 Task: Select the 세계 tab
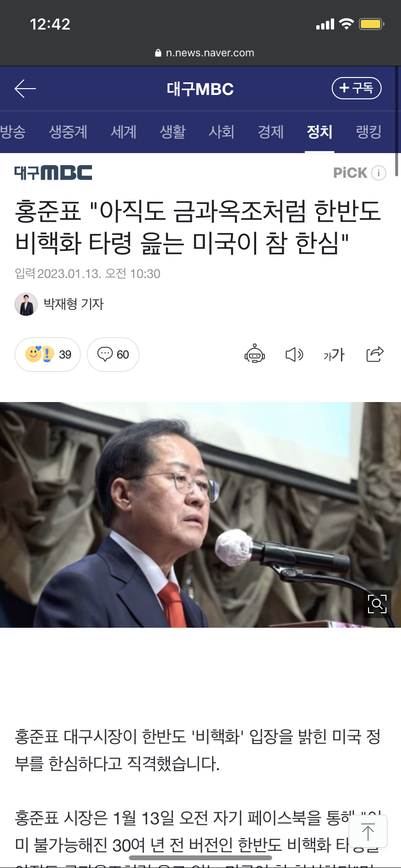click(x=123, y=132)
